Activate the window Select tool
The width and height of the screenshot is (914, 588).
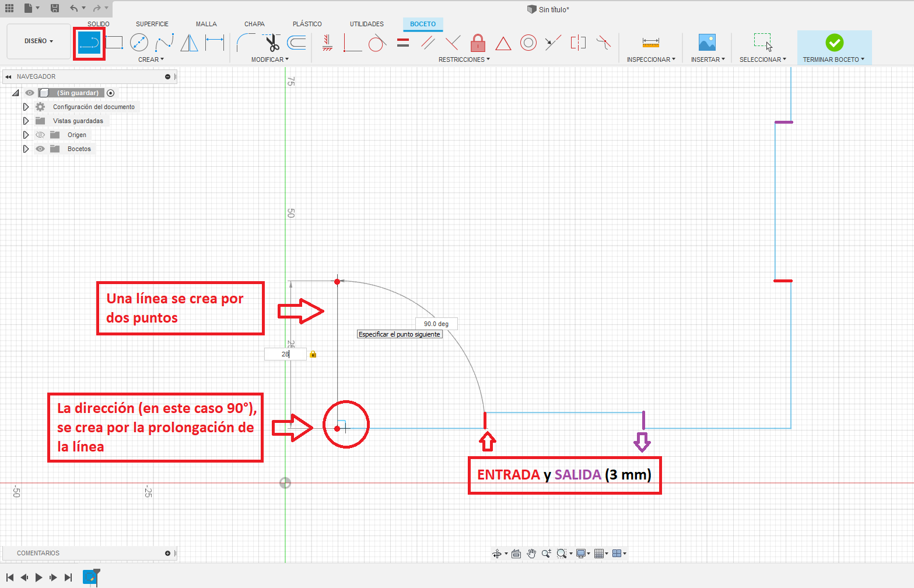[763, 42]
